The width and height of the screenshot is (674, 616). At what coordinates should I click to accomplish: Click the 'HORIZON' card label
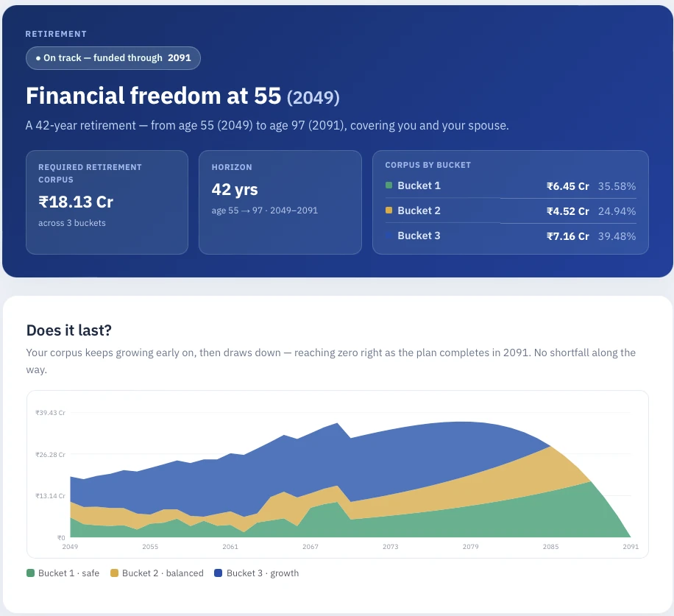coord(232,167)
